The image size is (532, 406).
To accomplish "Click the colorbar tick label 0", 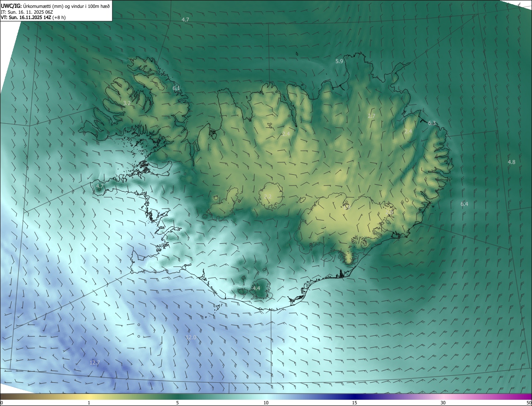I will click(x=2, y=403).
